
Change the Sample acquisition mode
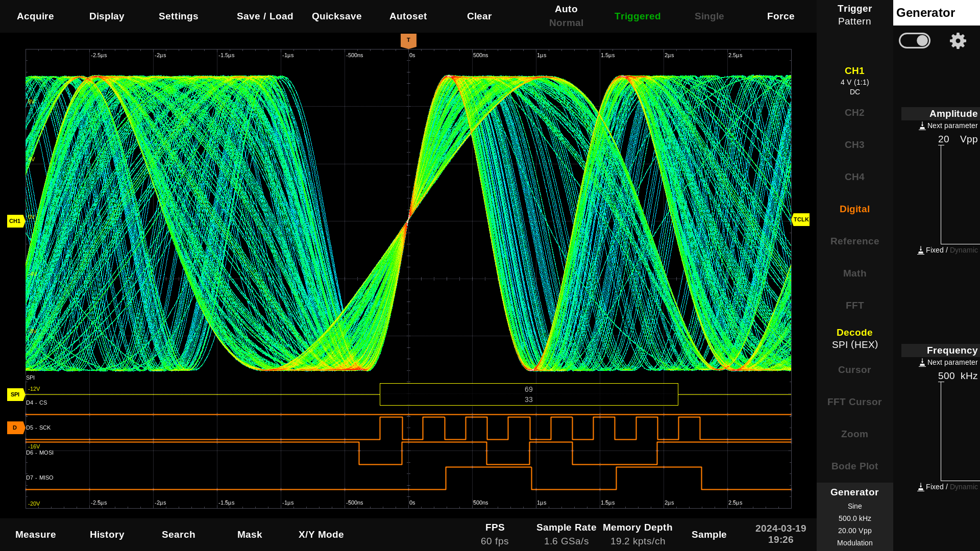pos(709,535)
